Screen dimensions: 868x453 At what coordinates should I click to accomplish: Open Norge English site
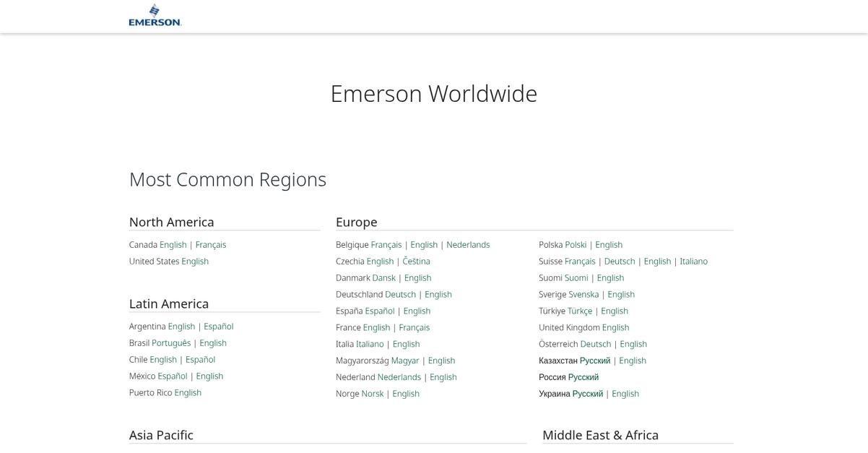(x=406, y=394)
